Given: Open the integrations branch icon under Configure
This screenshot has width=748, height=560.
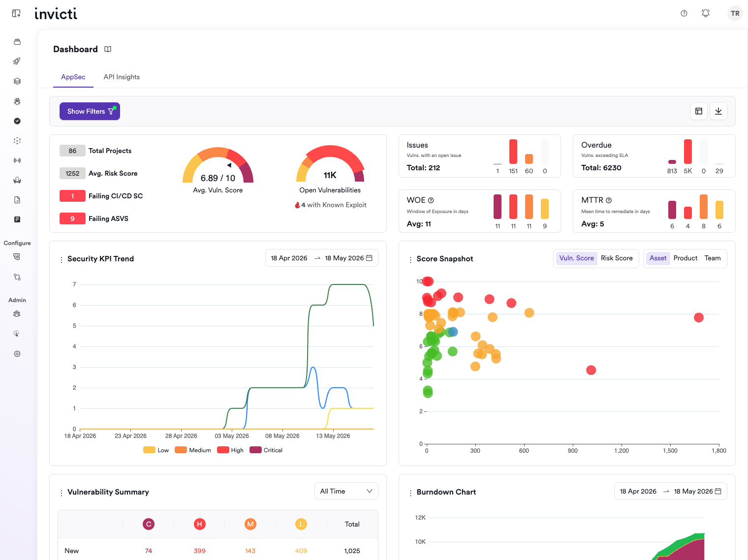Looking at the screenshot, I should click(x=17, y=277).
